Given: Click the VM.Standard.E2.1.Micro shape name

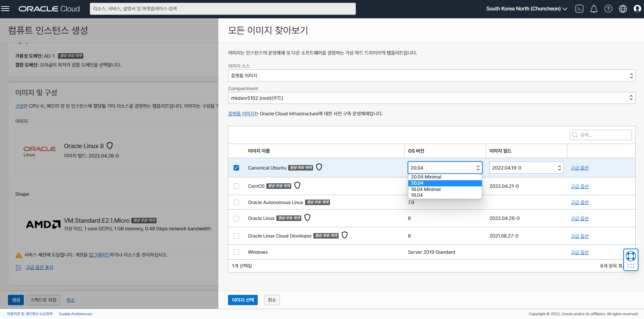Looking at the screenshot, I should coord(97,221).
